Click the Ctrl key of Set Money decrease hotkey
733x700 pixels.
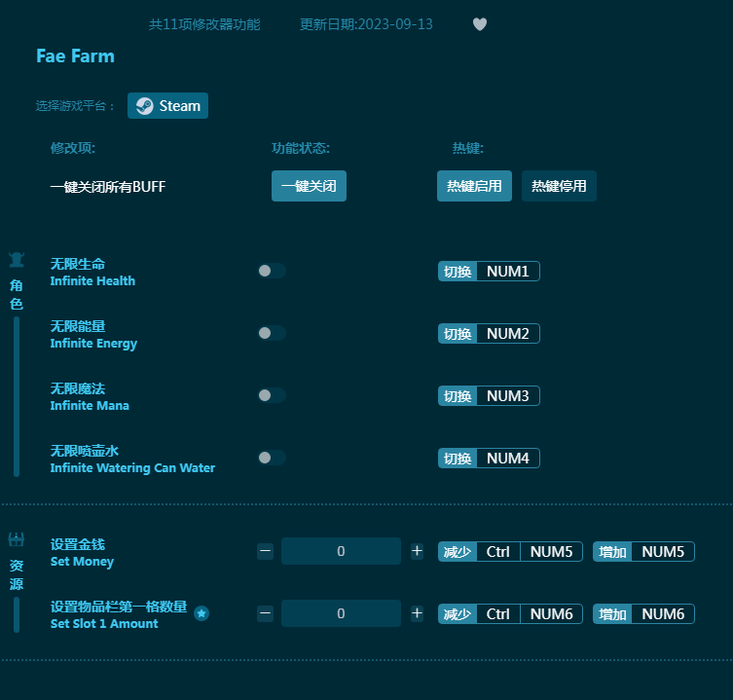tap(497, 552)
